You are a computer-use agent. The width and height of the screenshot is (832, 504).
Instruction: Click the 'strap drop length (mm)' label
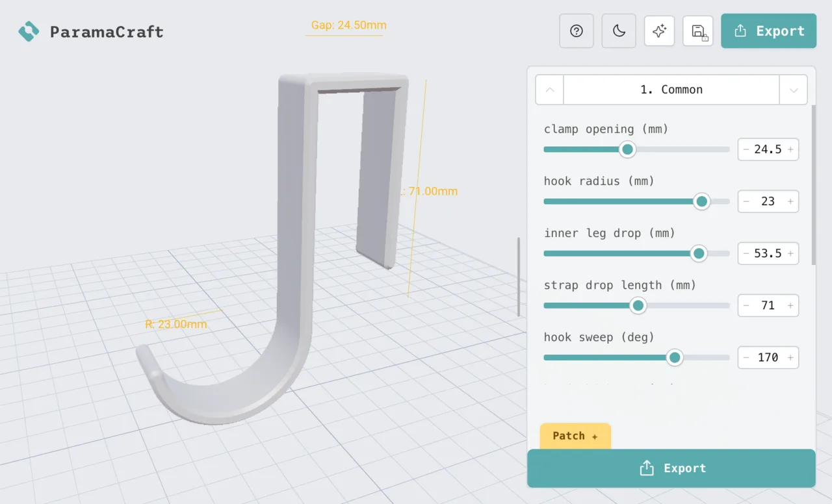(x=620, y=284)
